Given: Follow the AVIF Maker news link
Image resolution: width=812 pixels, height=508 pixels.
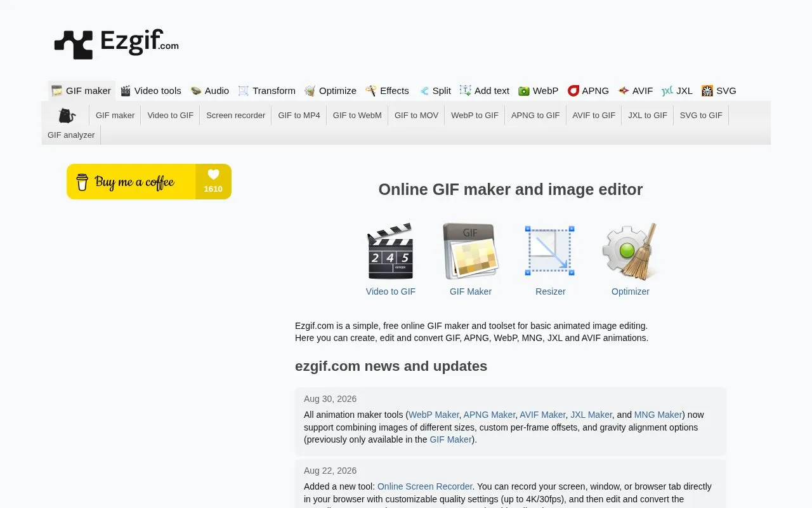Looking at the screenshot, I should click(542, 415).
